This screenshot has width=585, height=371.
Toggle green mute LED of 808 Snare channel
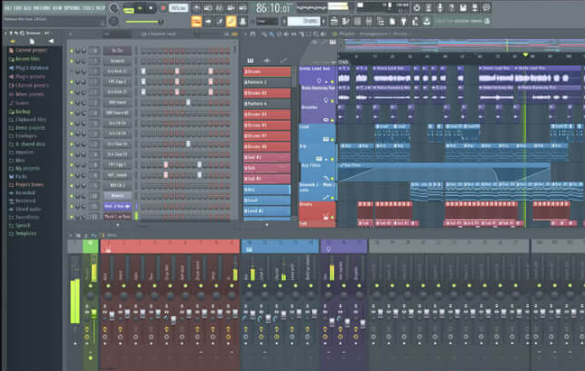click(x=72, y=102)
